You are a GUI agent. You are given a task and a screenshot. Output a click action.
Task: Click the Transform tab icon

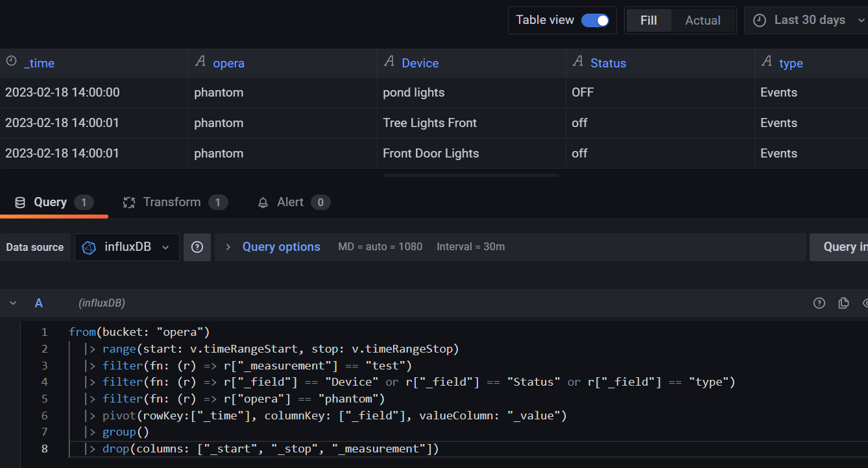pos(129,203)
